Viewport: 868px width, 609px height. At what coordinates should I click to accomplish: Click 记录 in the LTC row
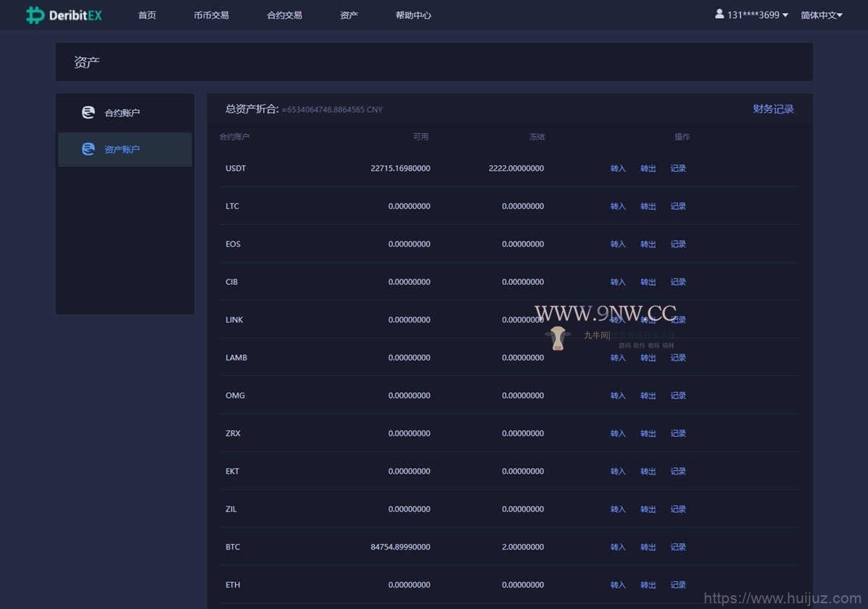click(678, 206)
